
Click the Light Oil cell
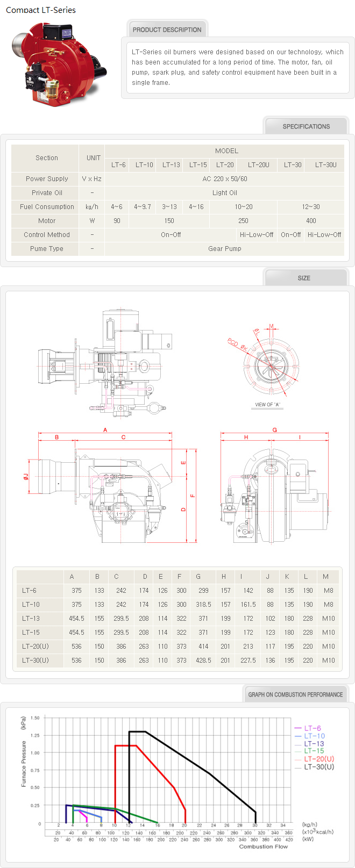pyautogui.click(x=225, y=193)
